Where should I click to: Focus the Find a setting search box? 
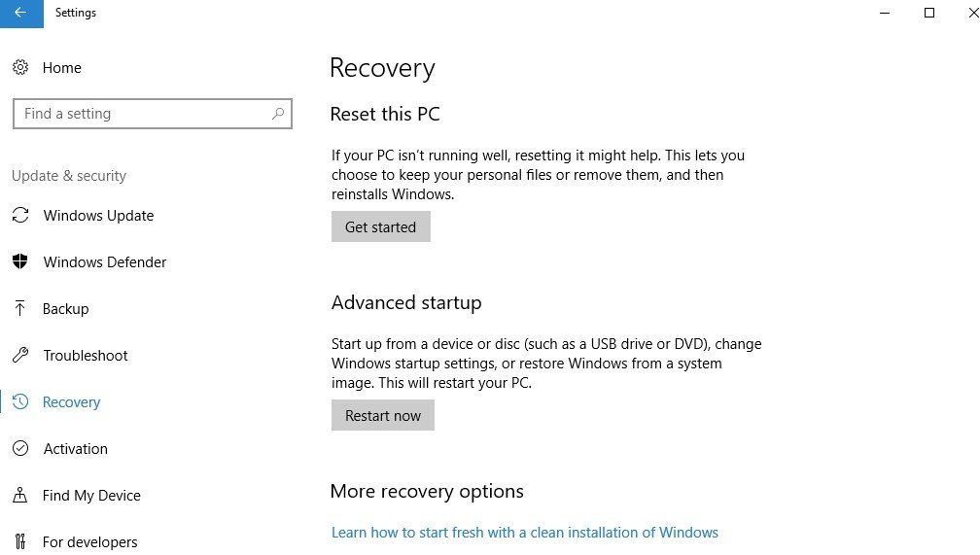click(x=153, y=114)
